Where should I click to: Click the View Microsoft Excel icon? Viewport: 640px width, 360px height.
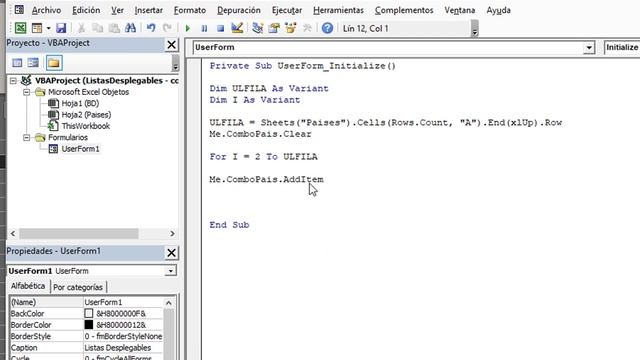(x=20, y=28)
